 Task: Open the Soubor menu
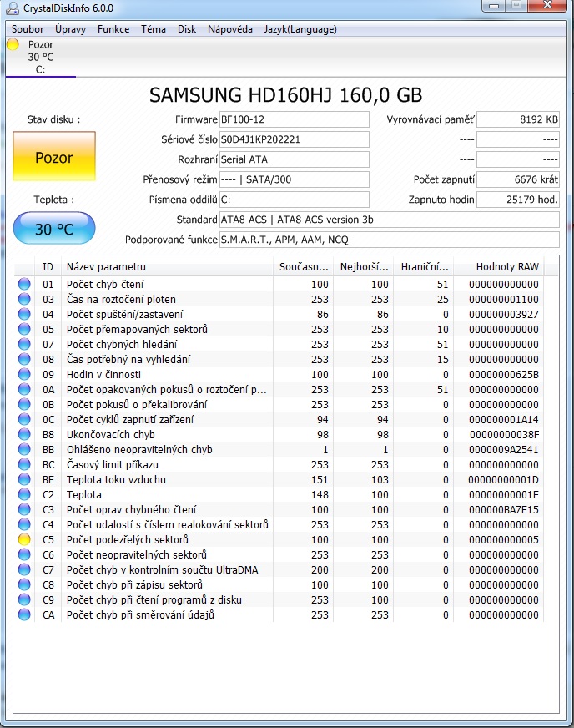28,28
